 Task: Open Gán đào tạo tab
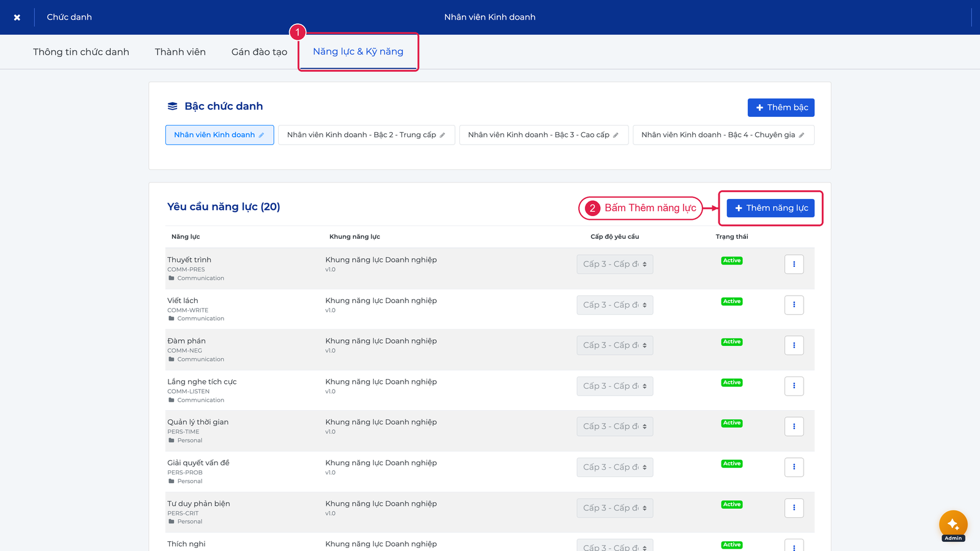(259, 52)
